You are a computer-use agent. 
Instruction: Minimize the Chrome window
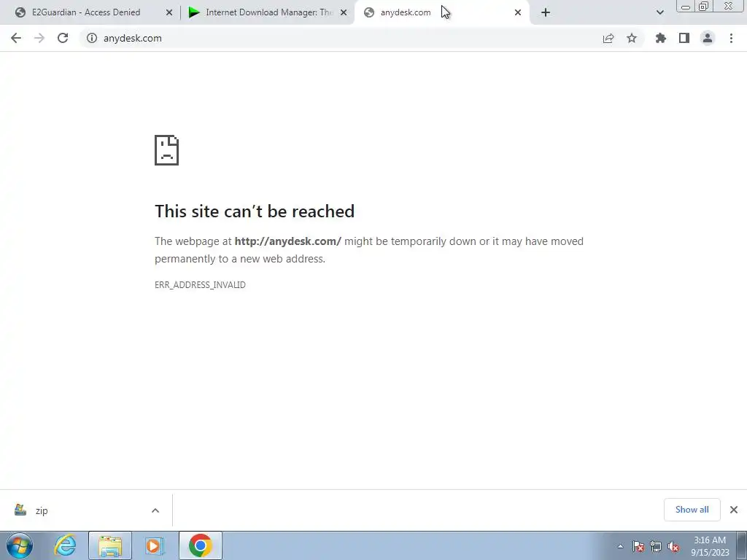point(686,7)
